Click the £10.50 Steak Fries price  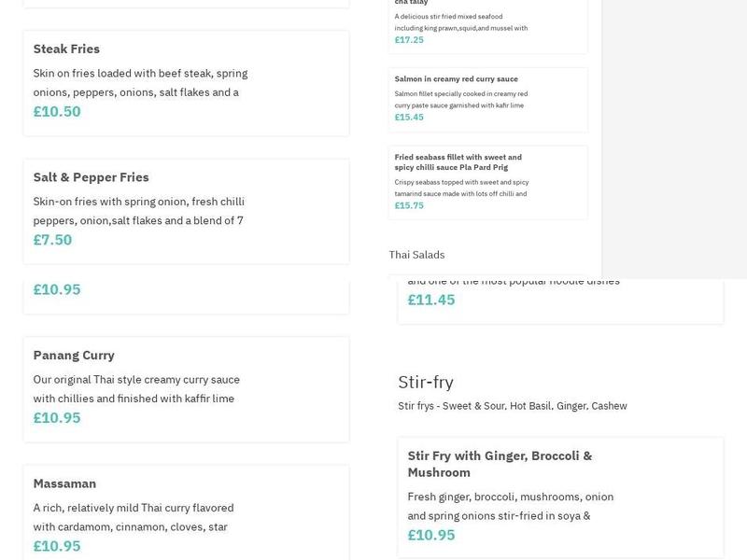(57, 112)
